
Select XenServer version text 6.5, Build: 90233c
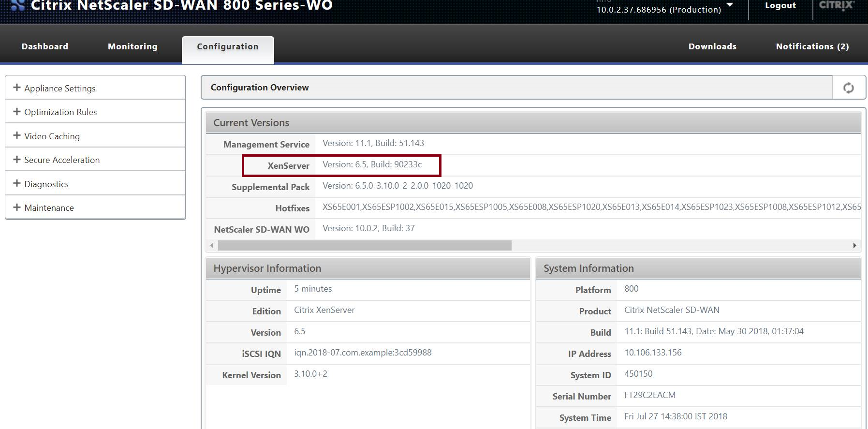[372, 164]
